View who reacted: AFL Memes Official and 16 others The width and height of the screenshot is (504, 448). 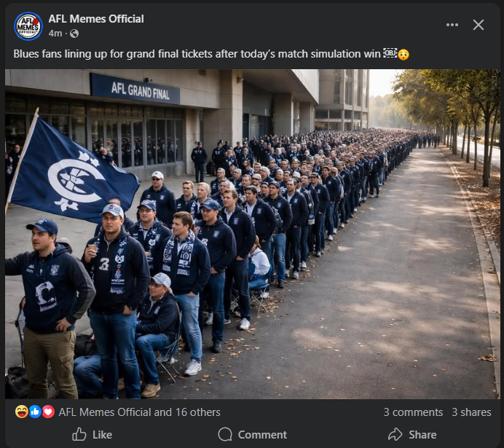click(x=140, y=412)
